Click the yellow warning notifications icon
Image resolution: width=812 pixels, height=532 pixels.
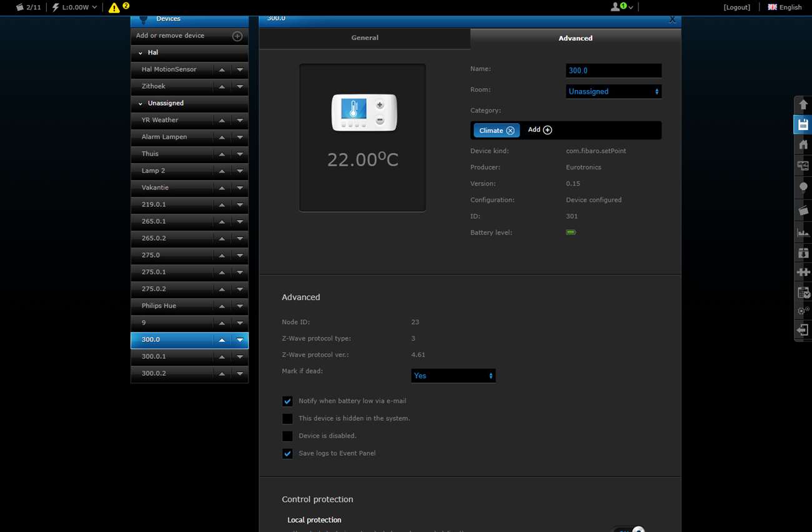click(114, 8)
